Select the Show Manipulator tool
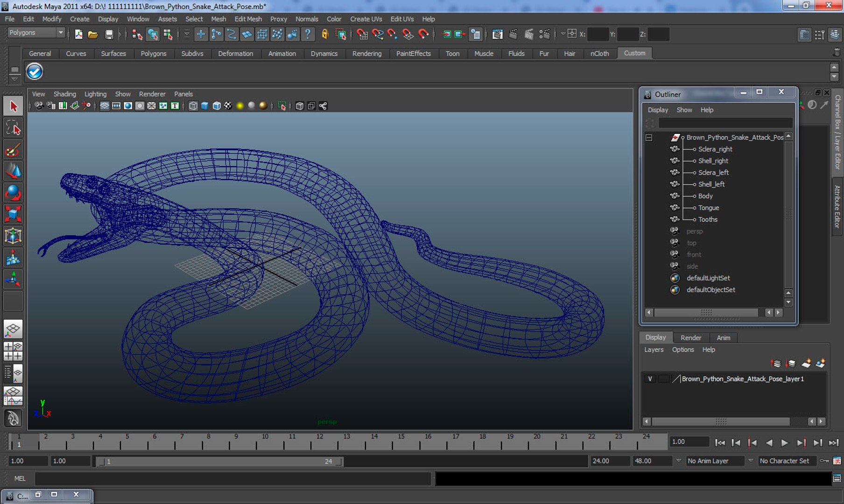 tap(13, 279)
